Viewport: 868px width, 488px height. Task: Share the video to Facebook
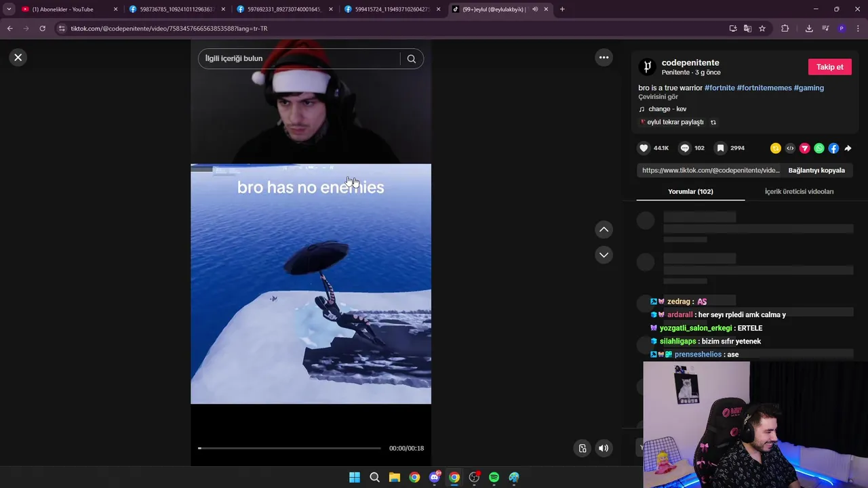(833, 148)
